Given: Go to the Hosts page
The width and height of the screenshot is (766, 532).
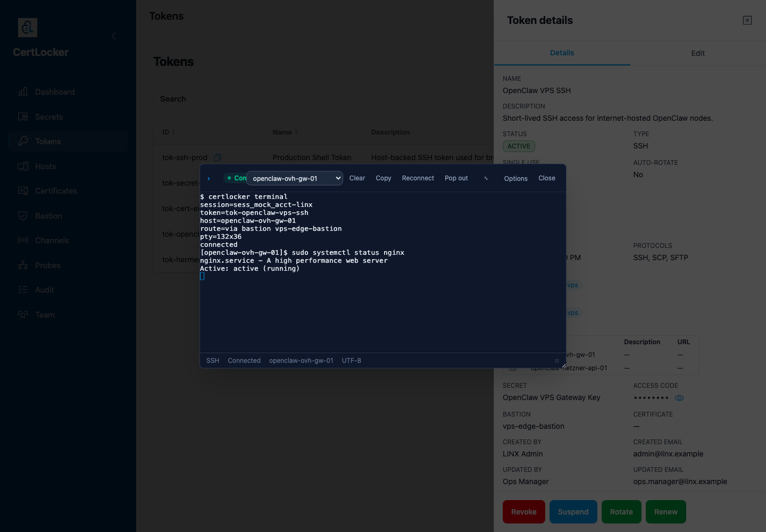Looking at the screenshot, I should pos(46,167).
